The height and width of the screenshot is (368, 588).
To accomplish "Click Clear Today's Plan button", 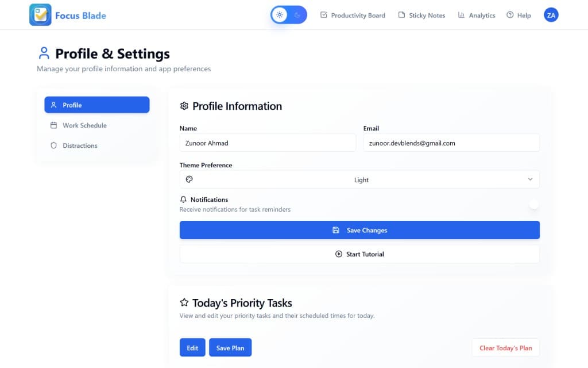I will click(505, 348).
